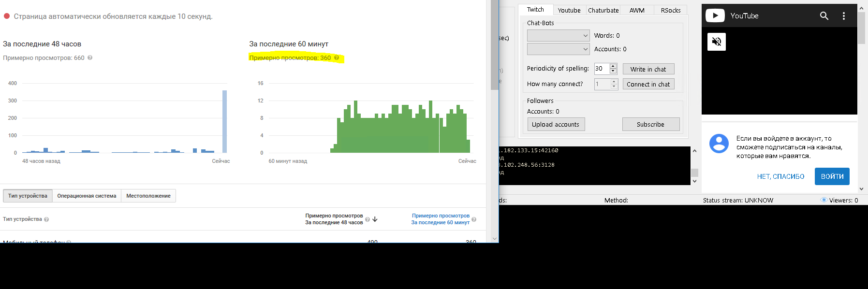Click the sort arrow on 48-hour column
This screenshot has height=289, width=868.
coord(375,219)
